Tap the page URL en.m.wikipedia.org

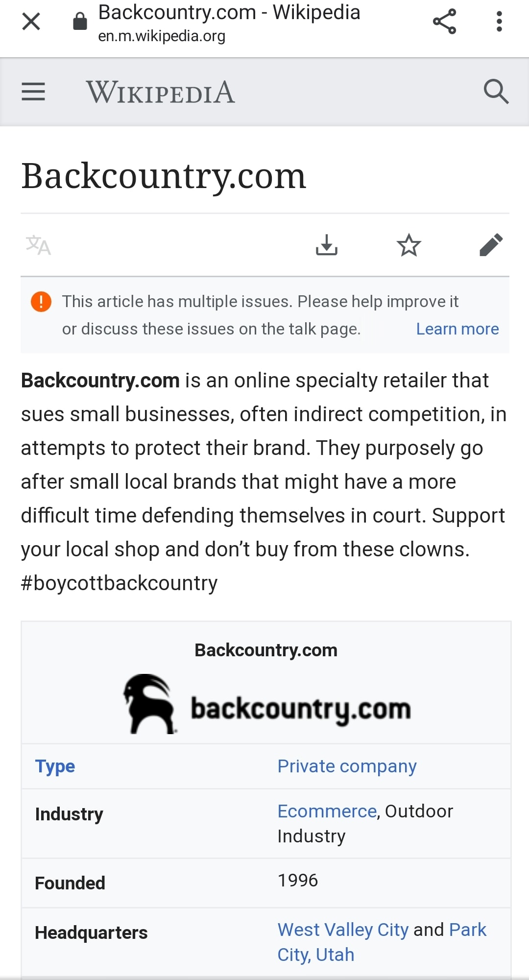[162, 36]
